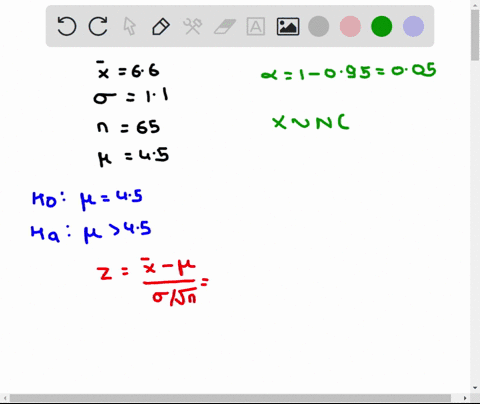Click the undo arrow icon
Viewport: 480px width, 404px height.
(67, 26)
